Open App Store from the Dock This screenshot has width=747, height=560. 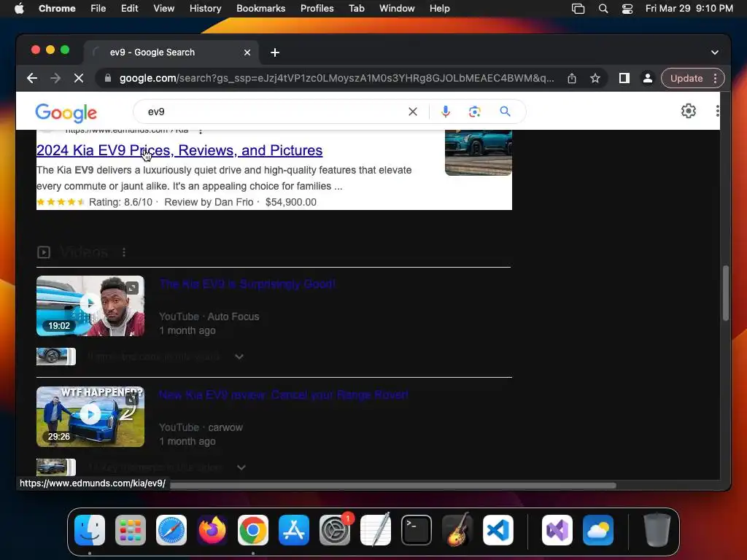click(x=294, y=530)
